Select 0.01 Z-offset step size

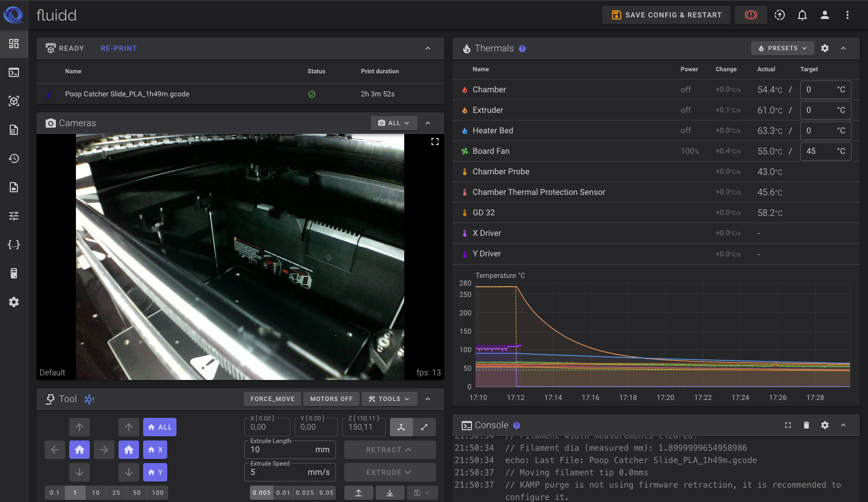(283, 493)
